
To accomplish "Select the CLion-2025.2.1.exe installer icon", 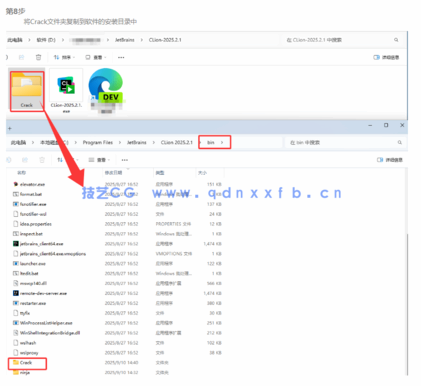I will pyautogui.click(x=66, y=85).
